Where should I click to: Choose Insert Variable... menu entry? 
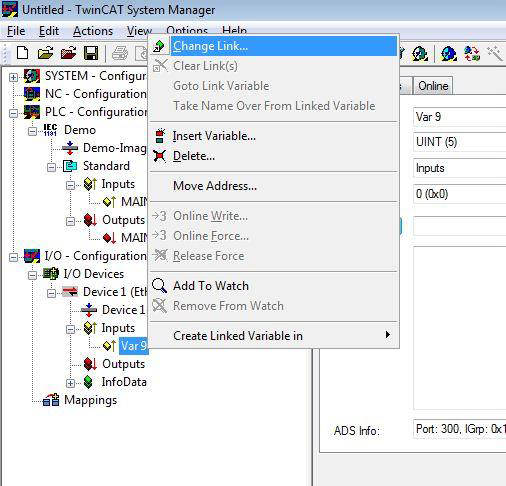[274, 136]
